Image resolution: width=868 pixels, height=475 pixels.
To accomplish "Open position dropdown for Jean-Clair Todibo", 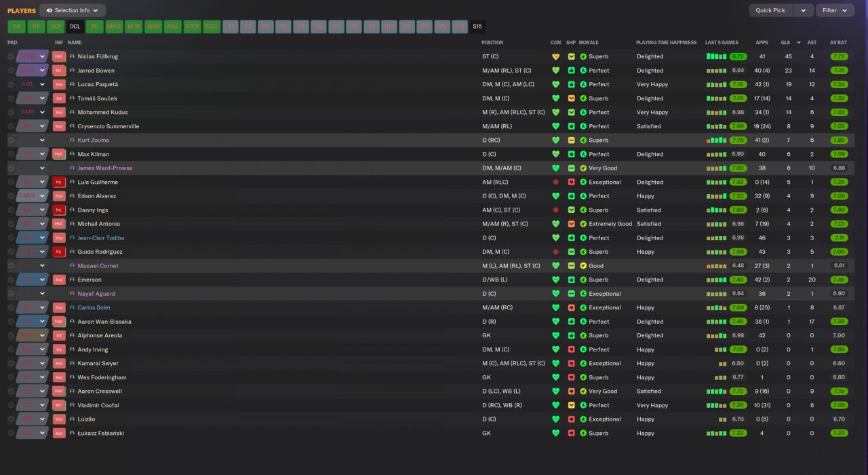I will coord(42,238).
